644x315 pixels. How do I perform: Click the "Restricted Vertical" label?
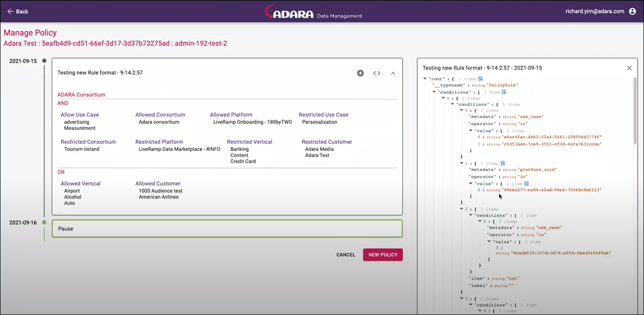[250, 142]
